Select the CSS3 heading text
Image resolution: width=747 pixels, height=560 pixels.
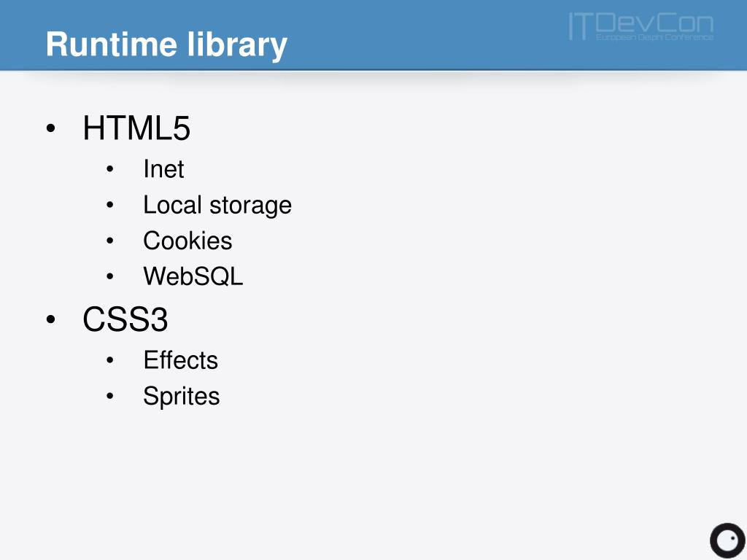click(x=125, y=319)
